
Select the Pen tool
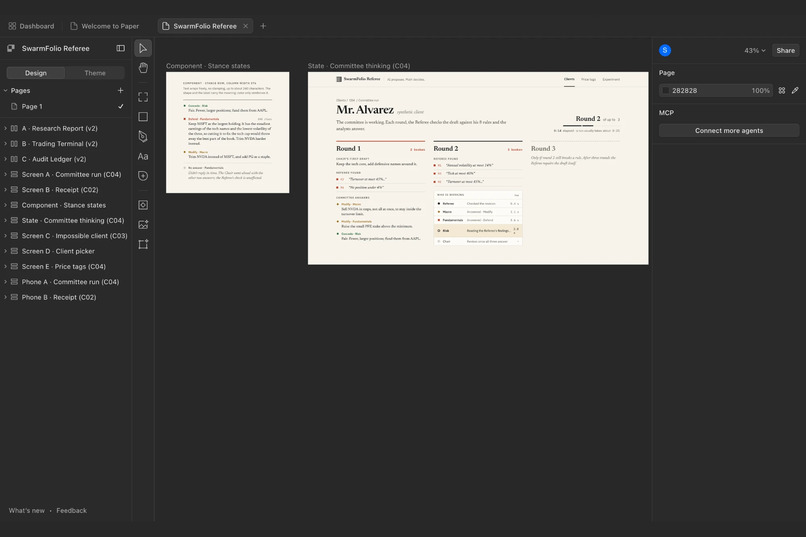pos(143,136)
